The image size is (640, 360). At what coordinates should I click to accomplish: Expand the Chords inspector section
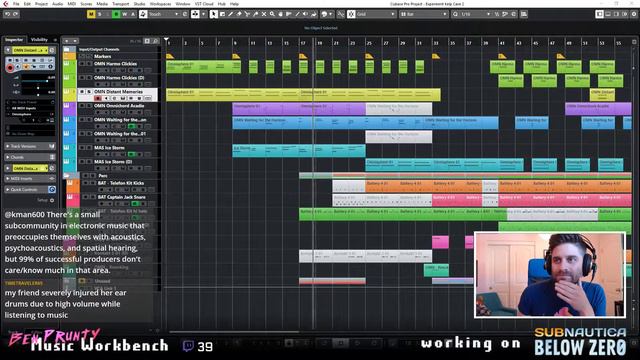[8, 157]
